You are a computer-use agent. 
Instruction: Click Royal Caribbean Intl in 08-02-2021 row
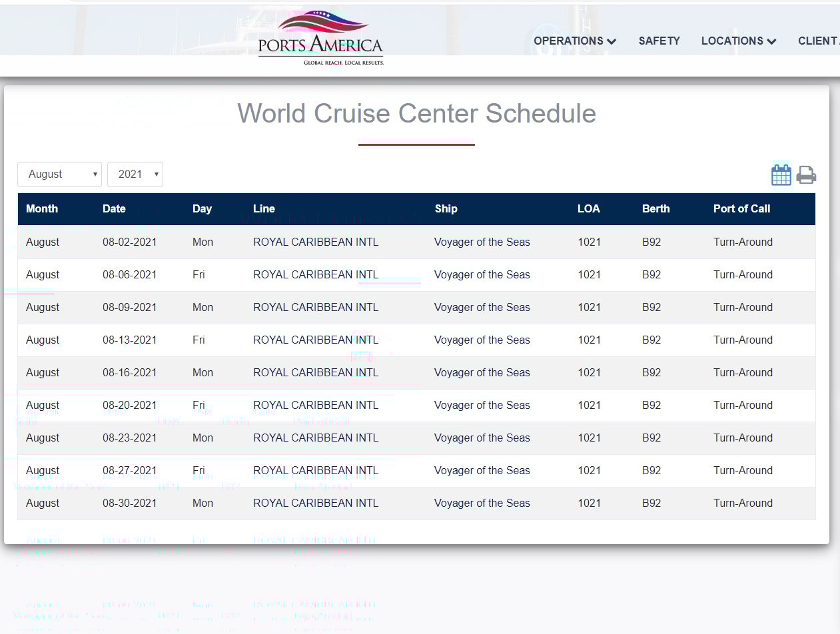point(316,242)
